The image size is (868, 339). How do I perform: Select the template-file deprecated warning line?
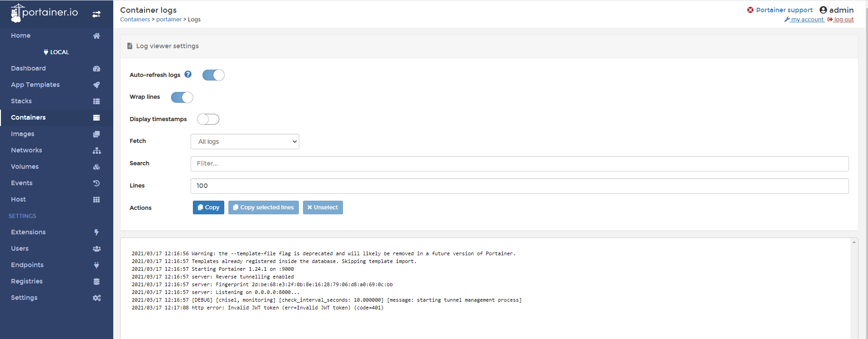click(324, 253)
